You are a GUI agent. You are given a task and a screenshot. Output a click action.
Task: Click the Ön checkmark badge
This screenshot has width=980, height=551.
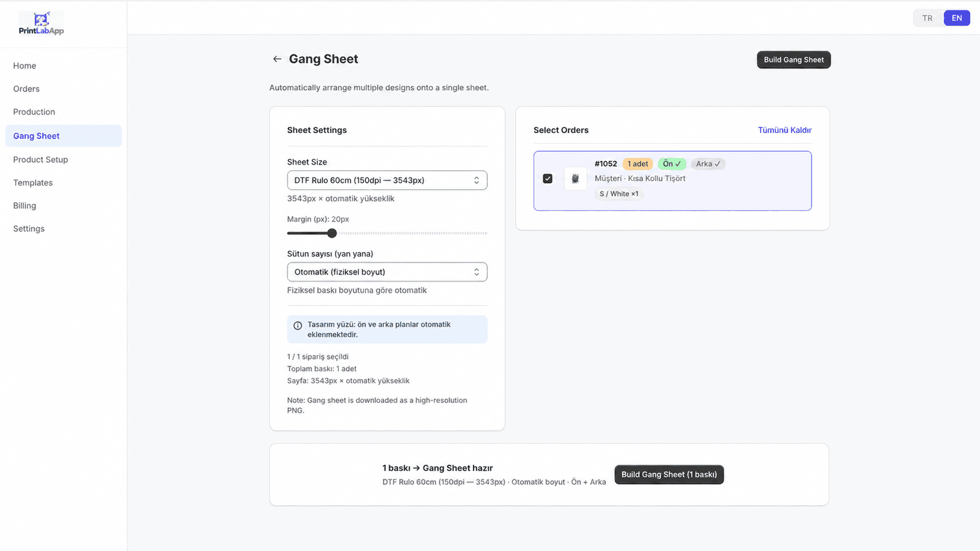[x=672, y=163]
